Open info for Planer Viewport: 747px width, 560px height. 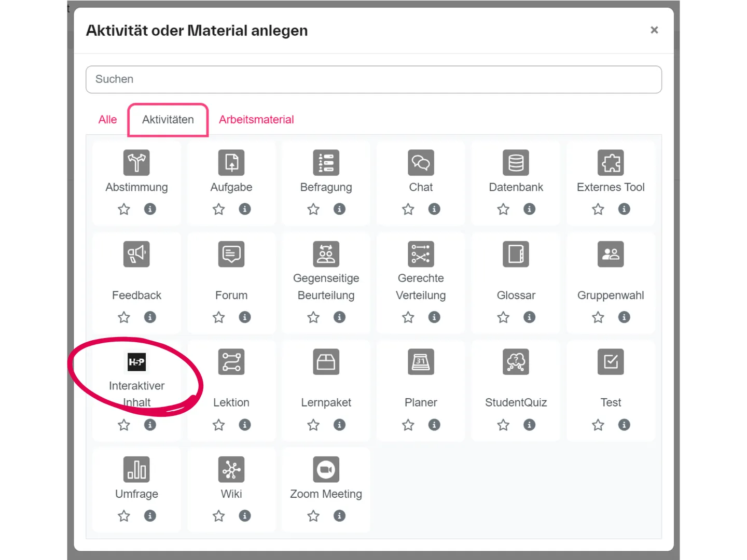(x=434, y=425)
